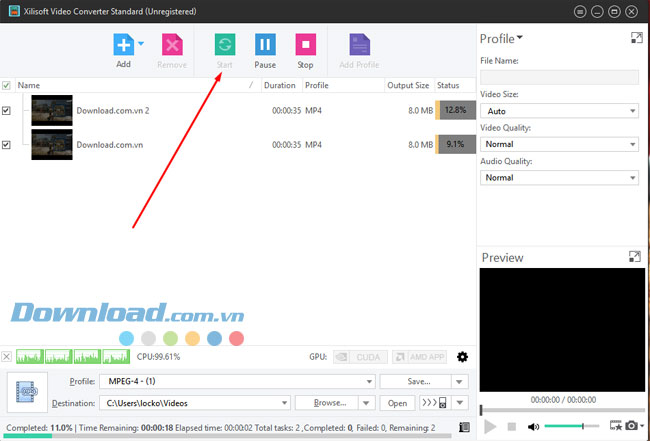Image resolution: width=650 pixels, height=441 pixels.
Task: Open the Save dropdown arrow
Action: click(459, 381)
